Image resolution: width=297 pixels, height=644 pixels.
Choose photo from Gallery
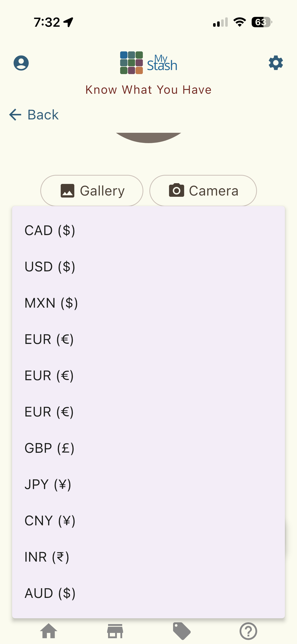pos(92,191)
